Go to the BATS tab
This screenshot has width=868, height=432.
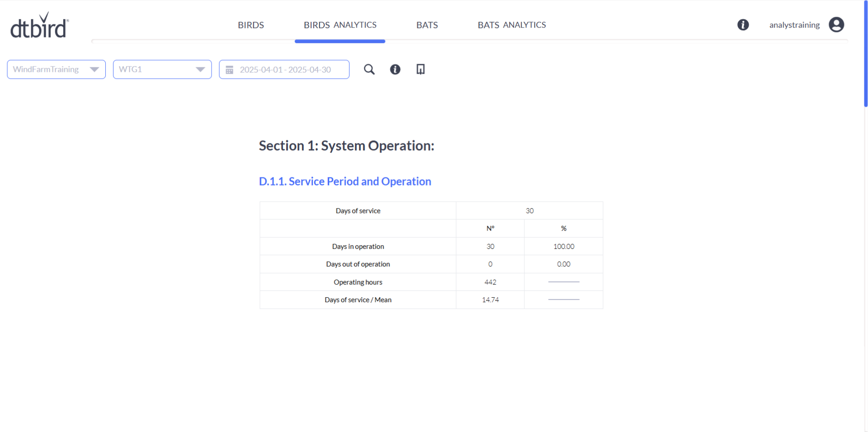427,25
